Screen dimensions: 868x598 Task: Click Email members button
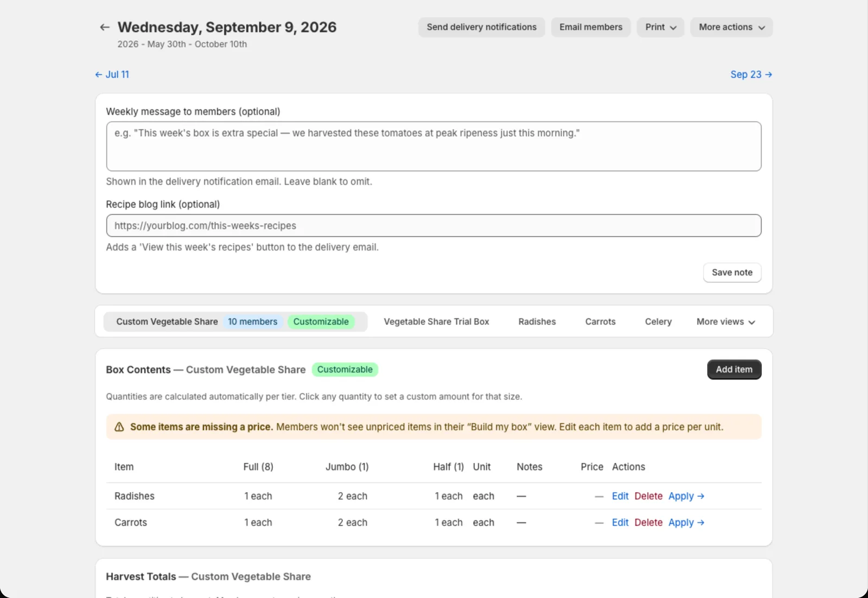coord(591,27)
